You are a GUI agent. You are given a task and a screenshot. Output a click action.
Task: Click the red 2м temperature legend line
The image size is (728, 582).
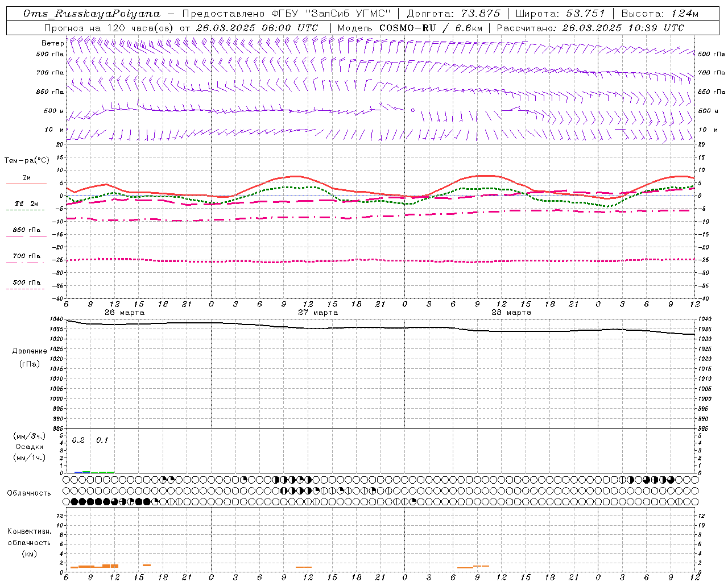coord(26,184)
